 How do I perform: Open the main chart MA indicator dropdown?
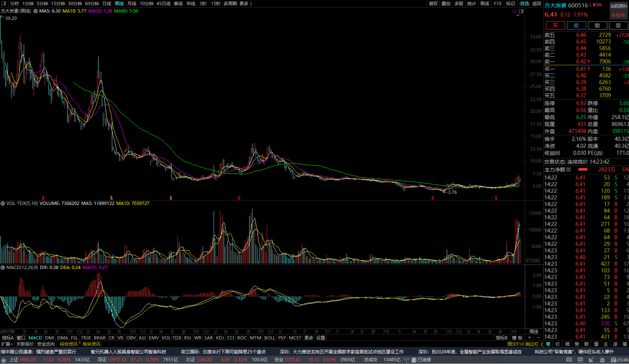tap(36, 11)
